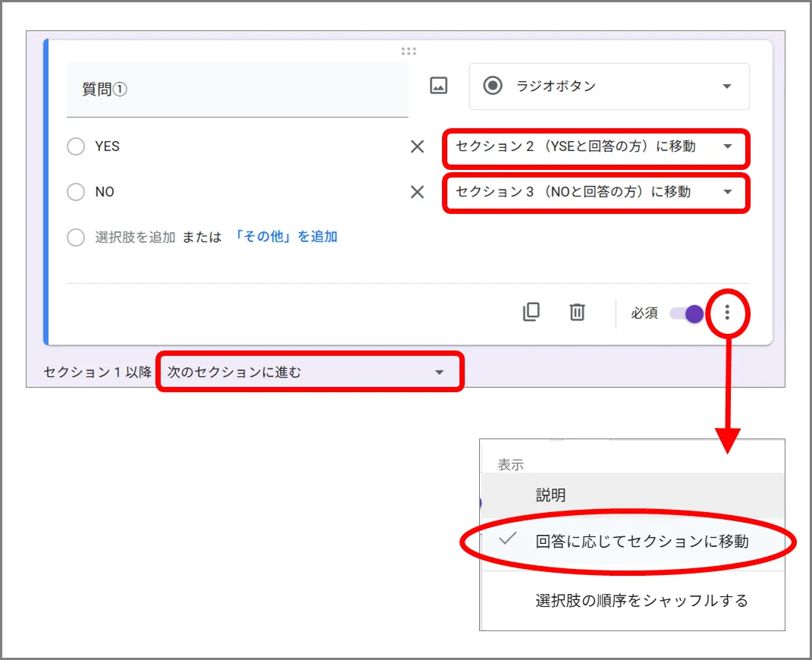Grab the six-dot drag handle atop the card
Viewport: 812px width, 660px height.
pos(409,52)
